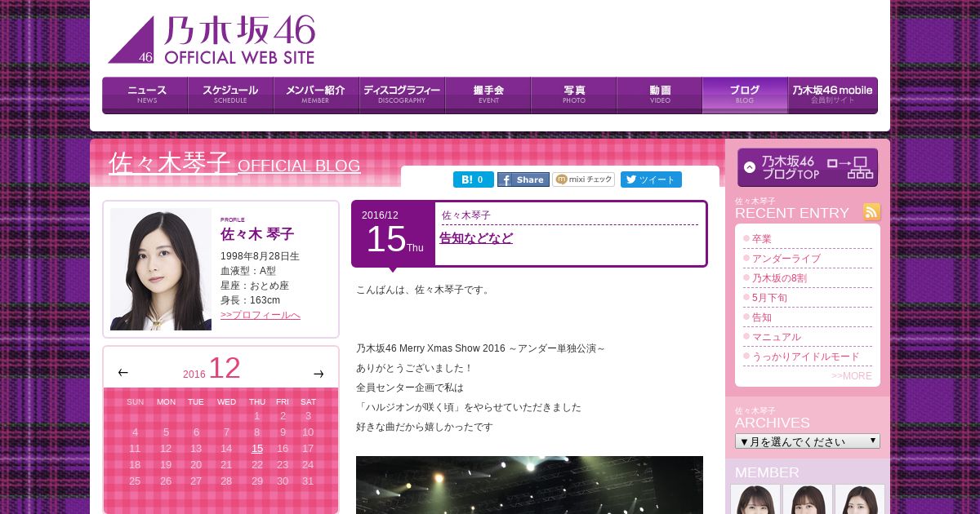Open the うっかりアイドルモード recent entry
980x514 pixels.
point(805,357)
